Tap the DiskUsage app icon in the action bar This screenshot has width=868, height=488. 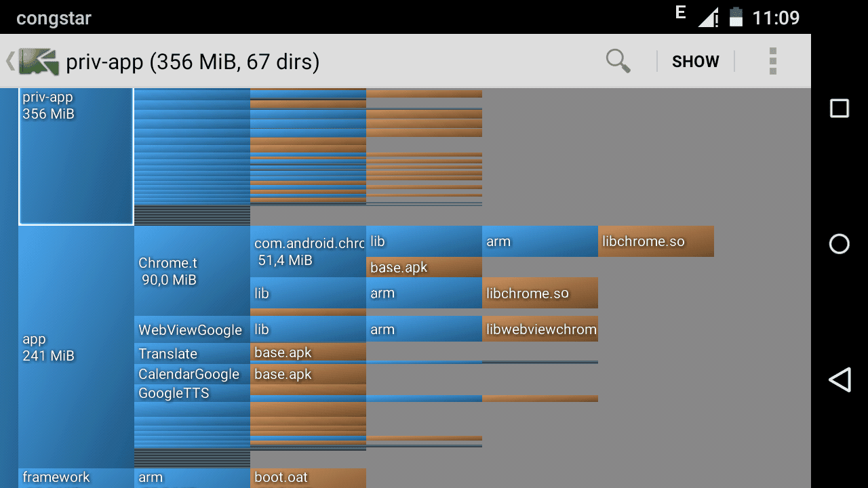pos(39,62)
